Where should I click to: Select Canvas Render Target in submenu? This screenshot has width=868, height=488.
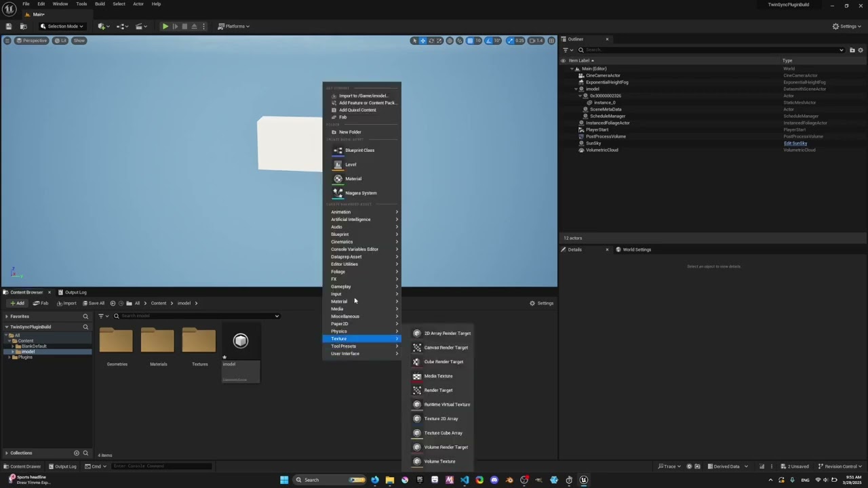[441, 348]
